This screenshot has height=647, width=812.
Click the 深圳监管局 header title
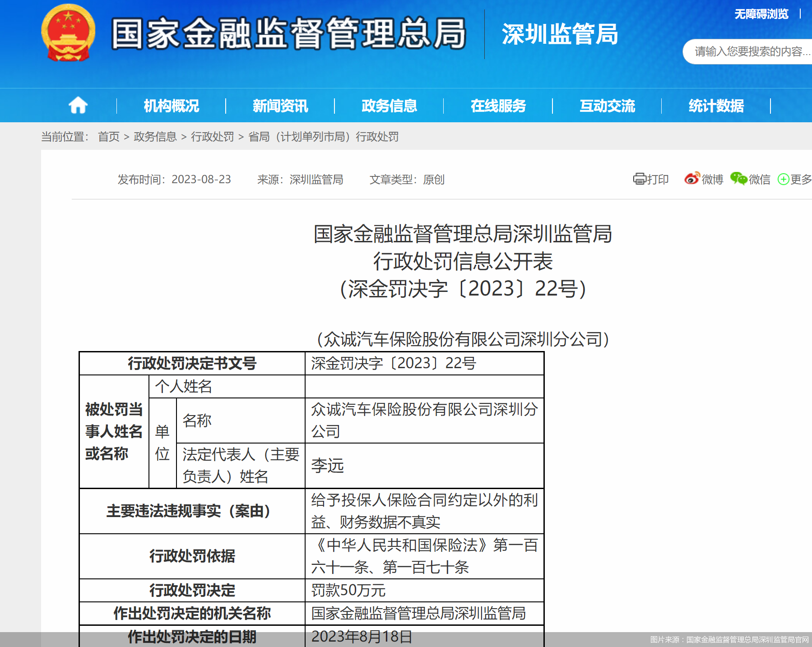pyautogui.click(x=560, y=34)
